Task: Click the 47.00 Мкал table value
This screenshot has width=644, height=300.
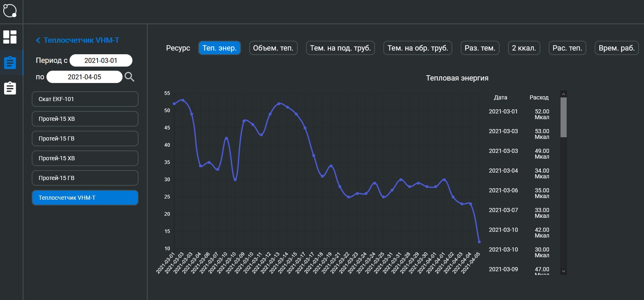Action: pos(542,271)
